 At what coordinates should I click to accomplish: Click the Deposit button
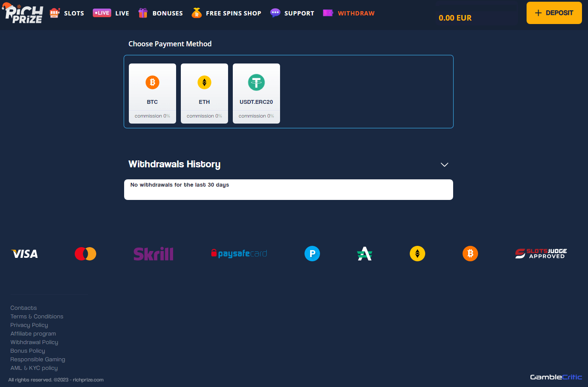(554, 13)
